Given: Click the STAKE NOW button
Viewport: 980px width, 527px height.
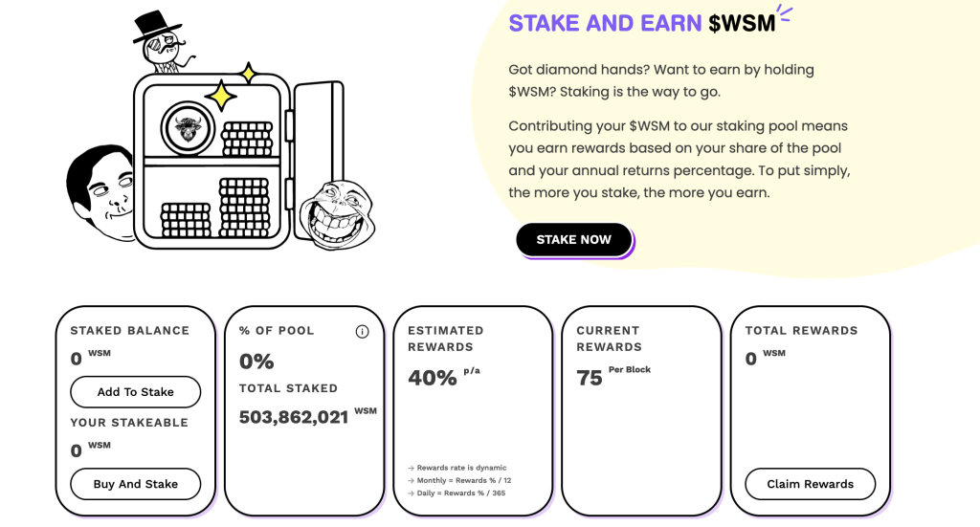Looking at the screenshot, I should click(x=574, y=240).
